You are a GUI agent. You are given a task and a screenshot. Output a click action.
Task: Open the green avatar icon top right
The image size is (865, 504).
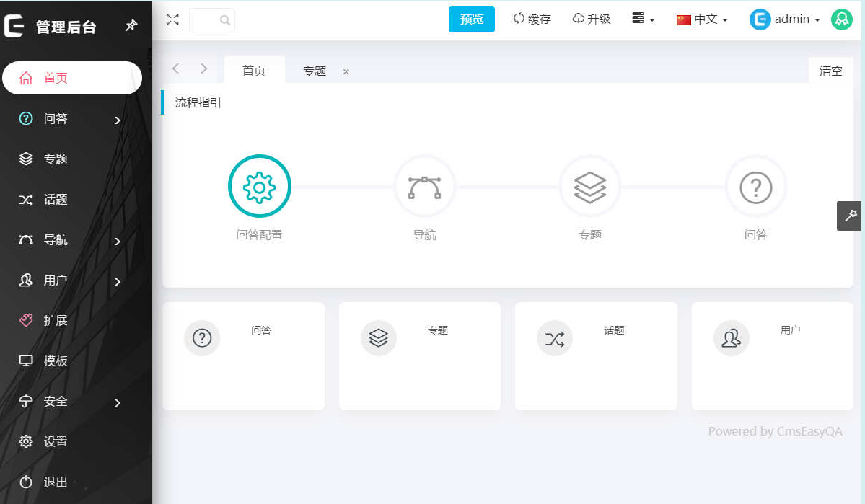coord(841,19)
